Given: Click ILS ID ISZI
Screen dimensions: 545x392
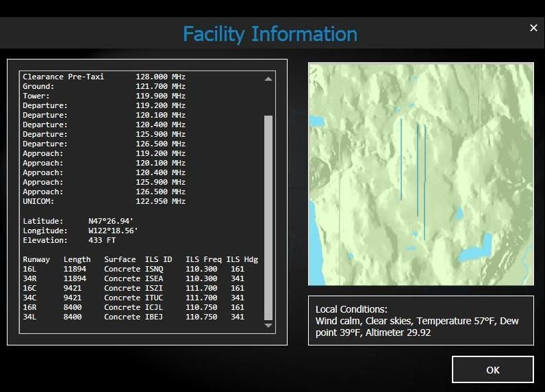Looking at the screenshot, I should [x=153, y=288].
